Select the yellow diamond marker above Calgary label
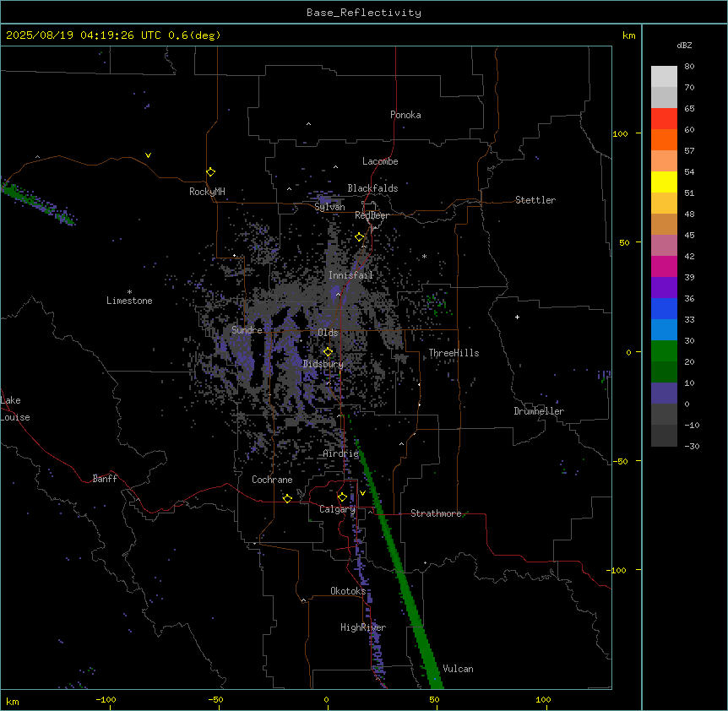The image size is (728, 711). tap(342, 497)
